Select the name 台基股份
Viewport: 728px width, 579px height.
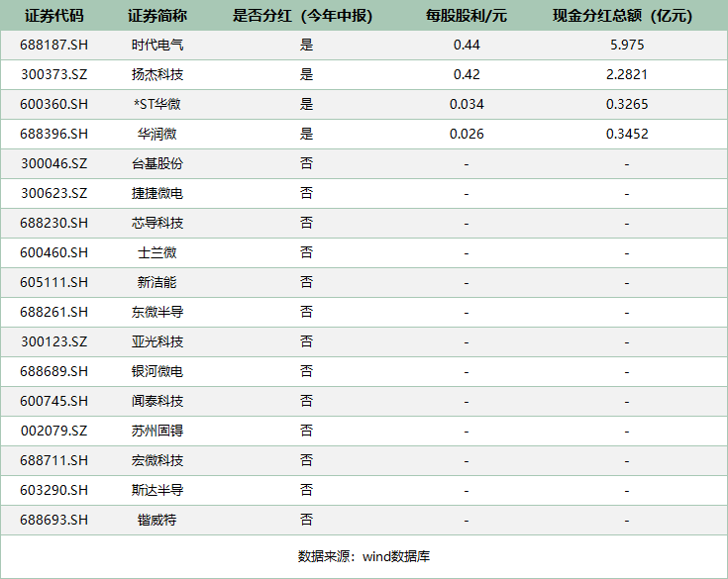click(157, 163)
